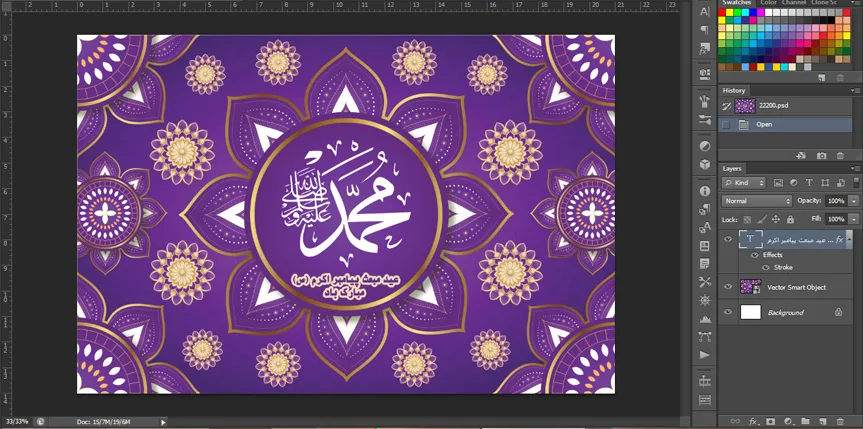
Task: Open the Character panel icon
Action: pyautogui.click(x=704, y=12)
